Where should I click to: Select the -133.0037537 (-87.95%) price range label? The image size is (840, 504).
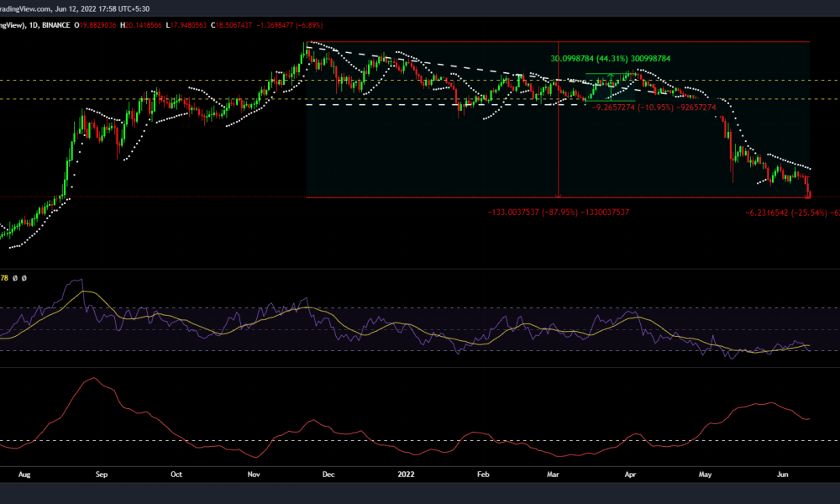click(559, 212)
